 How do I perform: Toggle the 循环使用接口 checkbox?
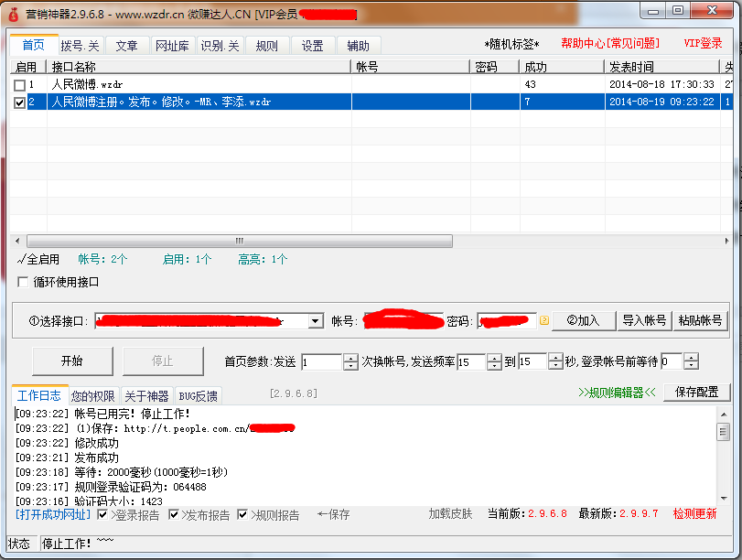click(23, 283)
